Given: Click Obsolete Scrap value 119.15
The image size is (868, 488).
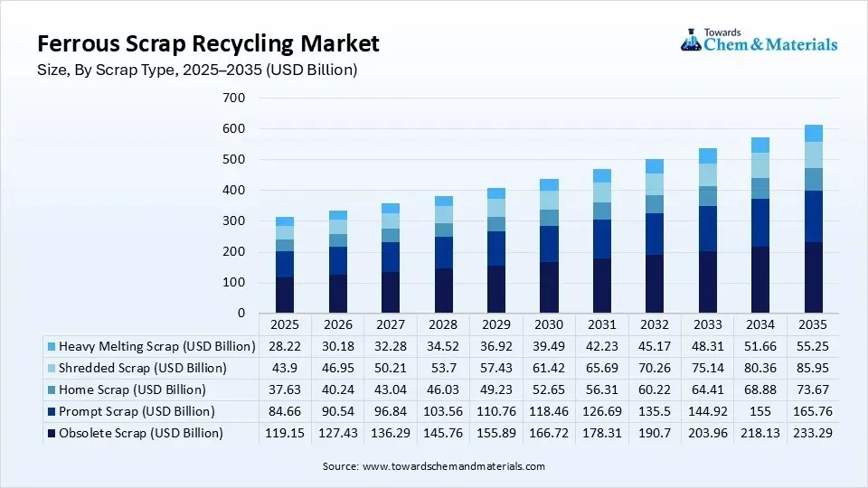Looking at the screenshot, I should 285,433.
